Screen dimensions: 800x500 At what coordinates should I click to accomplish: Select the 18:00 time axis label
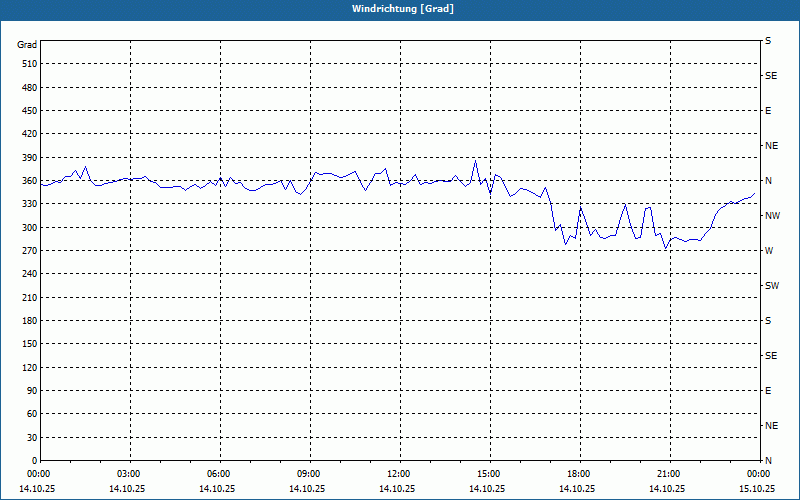tap(580, 474)
